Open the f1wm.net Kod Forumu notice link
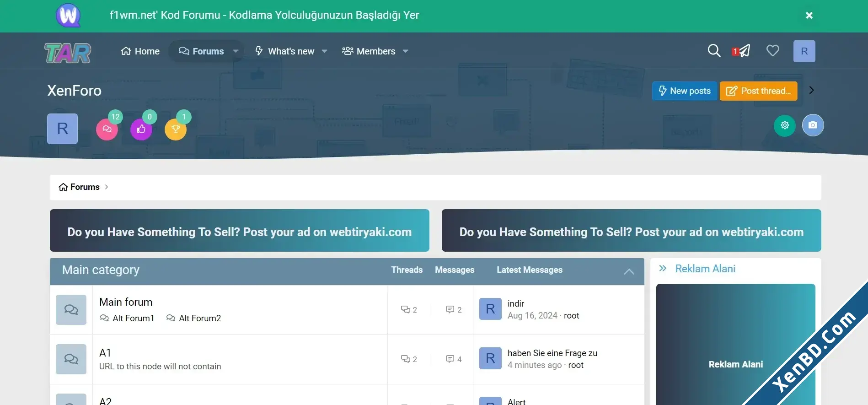The height and width of the screenshot is (405, 868). click(264, 15)
